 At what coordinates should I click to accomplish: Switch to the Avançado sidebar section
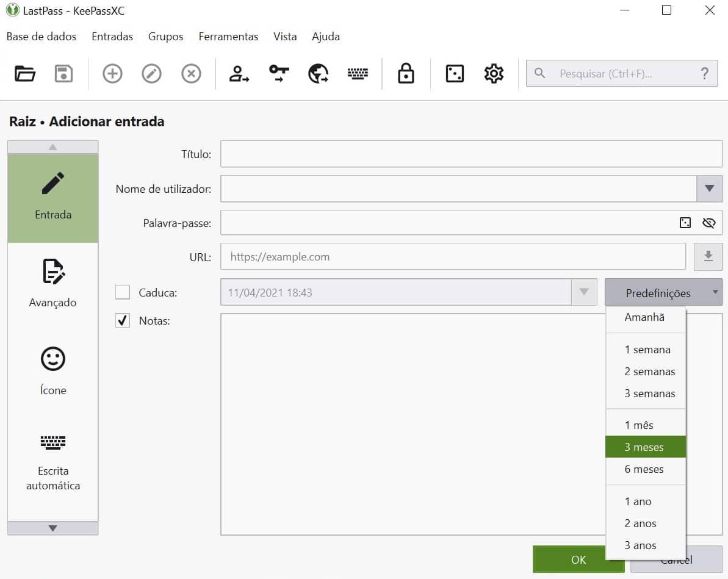pyautogui.click(x=53, y=284)
